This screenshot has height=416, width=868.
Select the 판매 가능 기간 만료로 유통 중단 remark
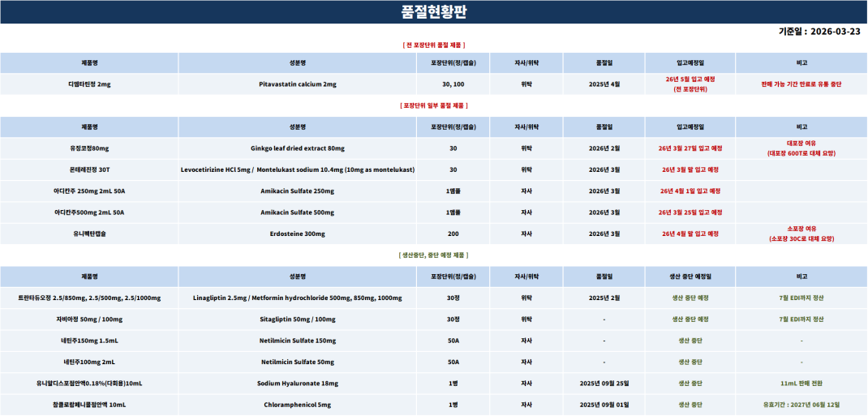coord(801,84)
